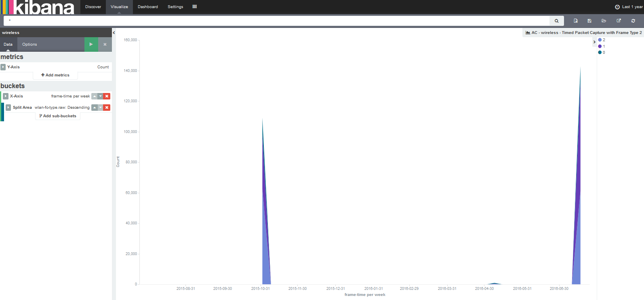Expand the Y-Axis metric settings

click(3, 67)
